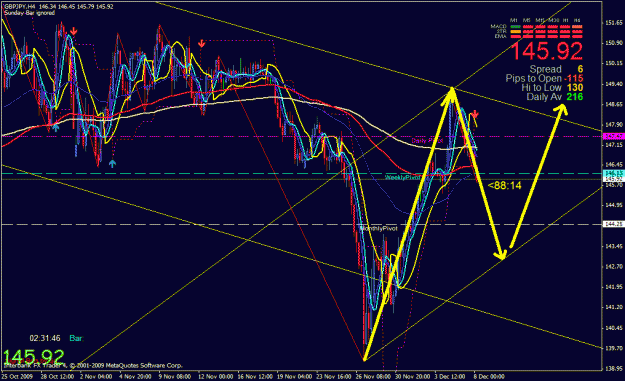Click the Daily Av value 216
Screen dimensions: 625x381
(574, 97)
